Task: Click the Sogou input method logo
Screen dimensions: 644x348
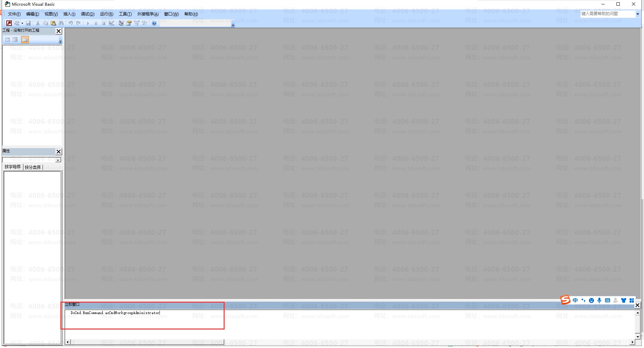Action: pyautogui.click(x=565, y=300)
